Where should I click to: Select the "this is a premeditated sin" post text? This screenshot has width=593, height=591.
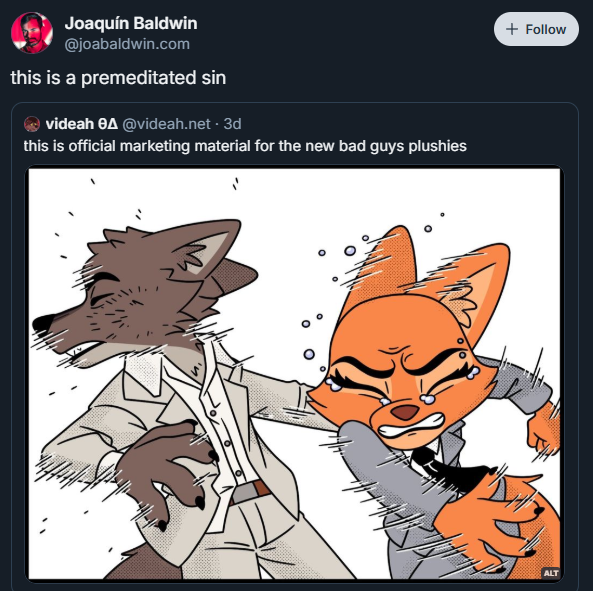pos(118,78)
